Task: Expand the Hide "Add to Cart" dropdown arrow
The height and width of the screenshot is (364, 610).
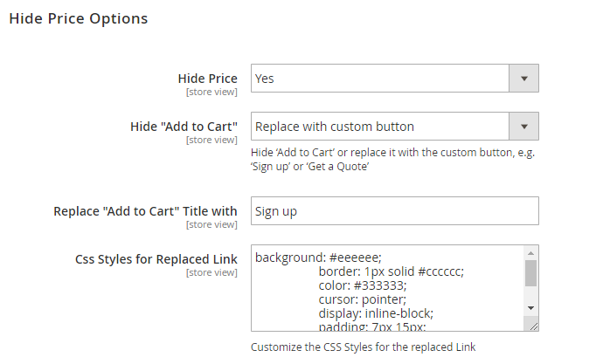Action: click(x=523, y=126)
